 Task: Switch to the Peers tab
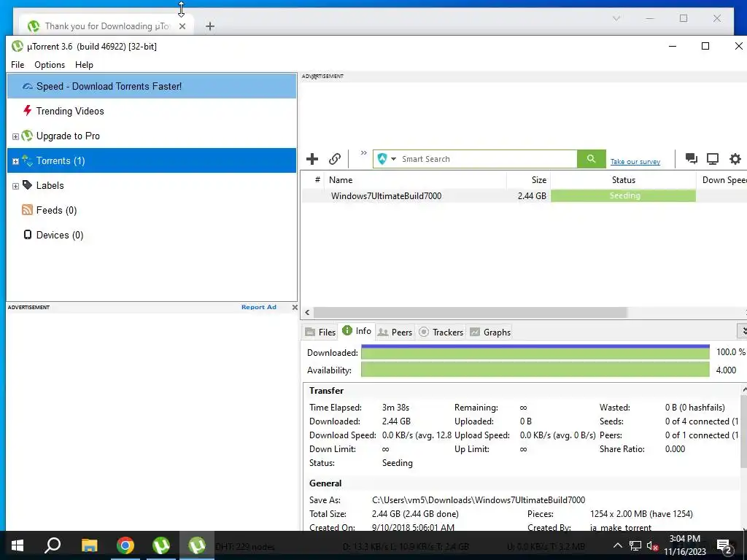click(x=395, y=332)
